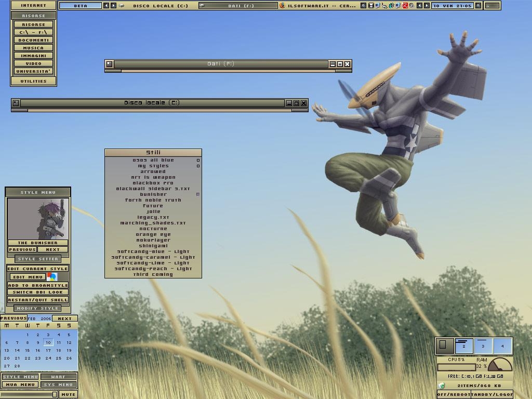Show more tray icons with right arrow near clock
This screenshot has width=532, height=399.
click(427, 5)
